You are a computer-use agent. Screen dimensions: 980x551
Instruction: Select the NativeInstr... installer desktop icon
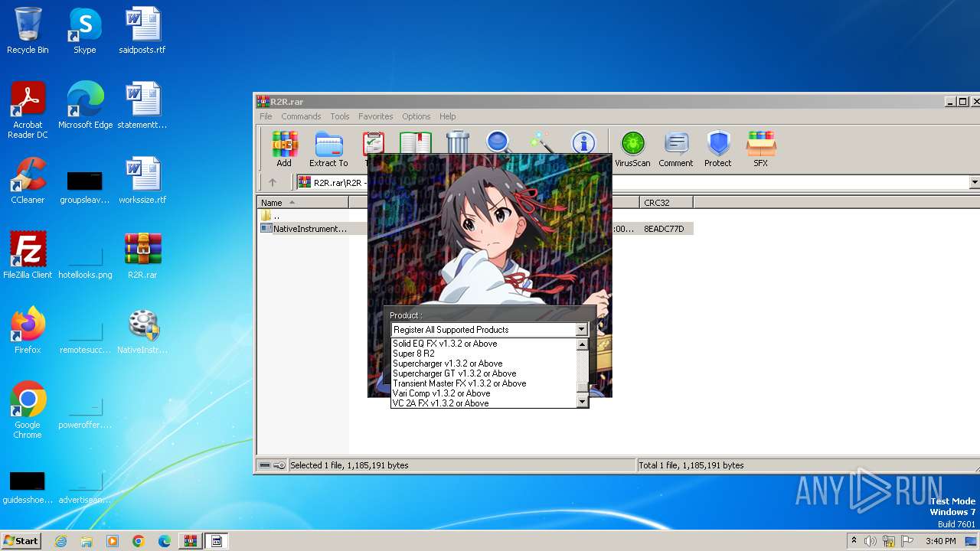point(142,330)
